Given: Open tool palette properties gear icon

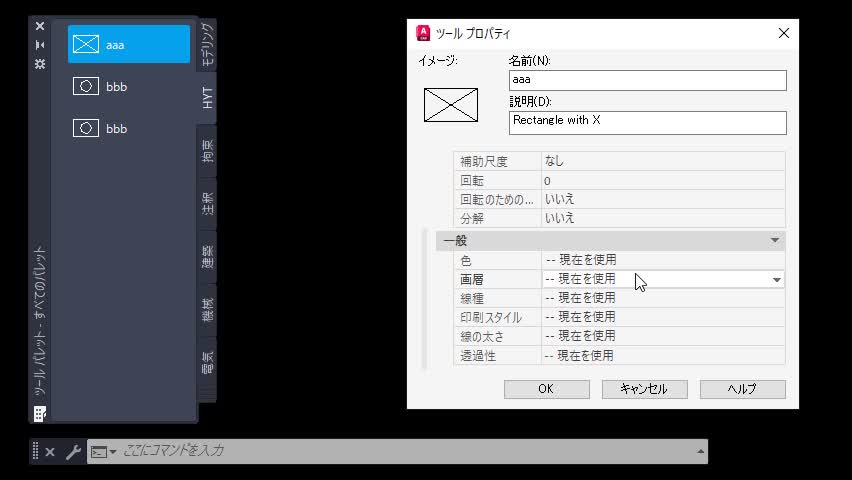Looking at the screenshot, I should (x=40, y=64).
